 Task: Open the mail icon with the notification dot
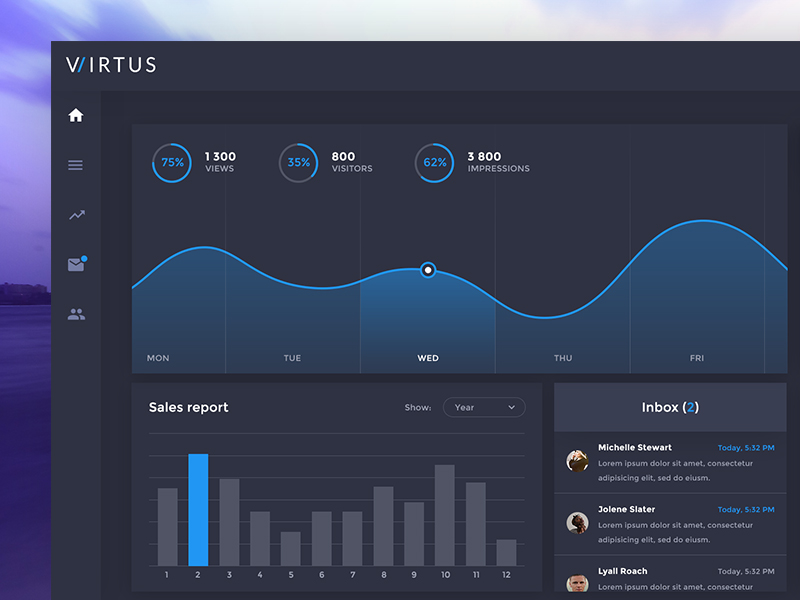click(77, 264)
